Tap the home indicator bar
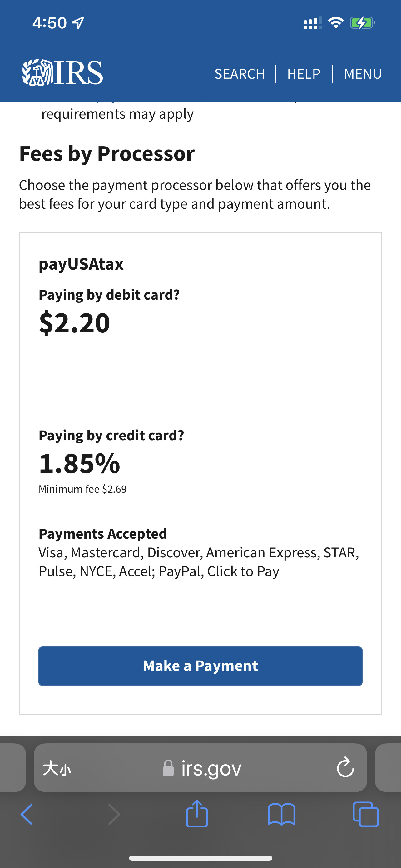This screenshot has height=868, width=401. [x=200, y=858]
